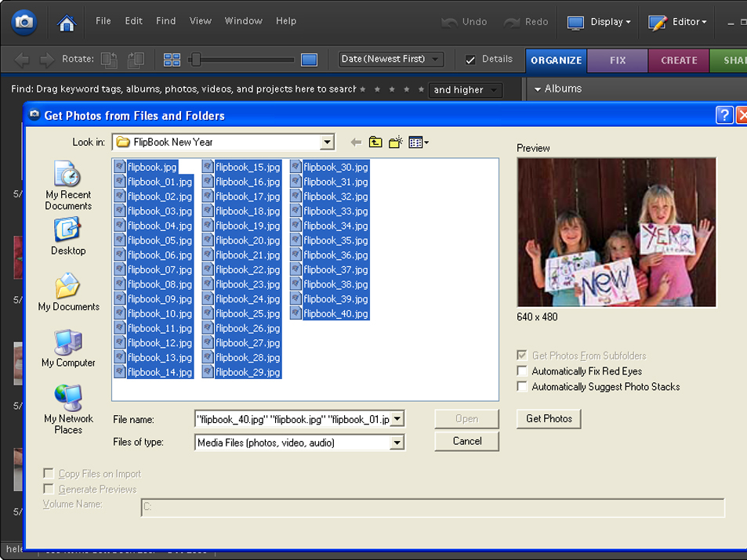Image resolution: width=747 pixels, height=560 pixels.
Task: Click the Open button
Action: (x=467, y=418)
